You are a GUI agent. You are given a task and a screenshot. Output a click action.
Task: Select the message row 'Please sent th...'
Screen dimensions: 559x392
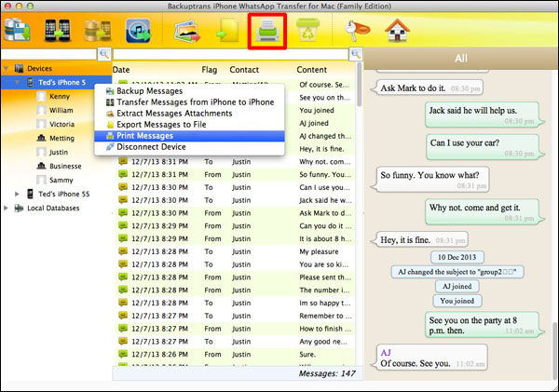pos(235,277)
